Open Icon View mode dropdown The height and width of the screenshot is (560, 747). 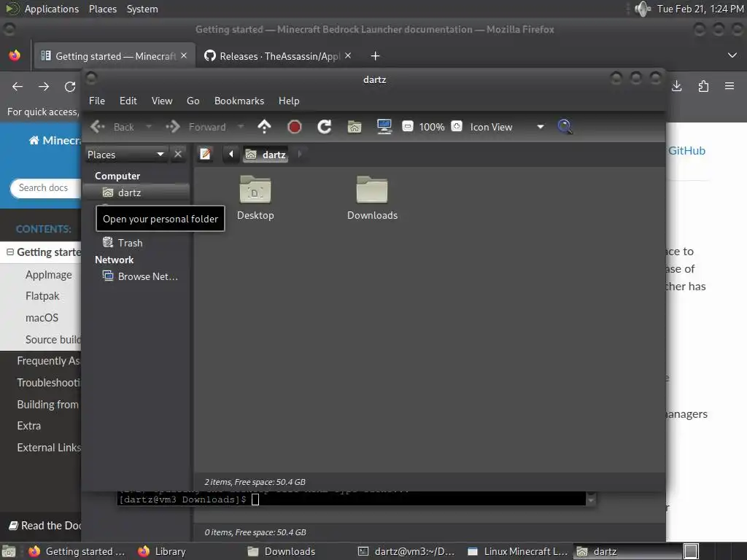tap(506, 127)
